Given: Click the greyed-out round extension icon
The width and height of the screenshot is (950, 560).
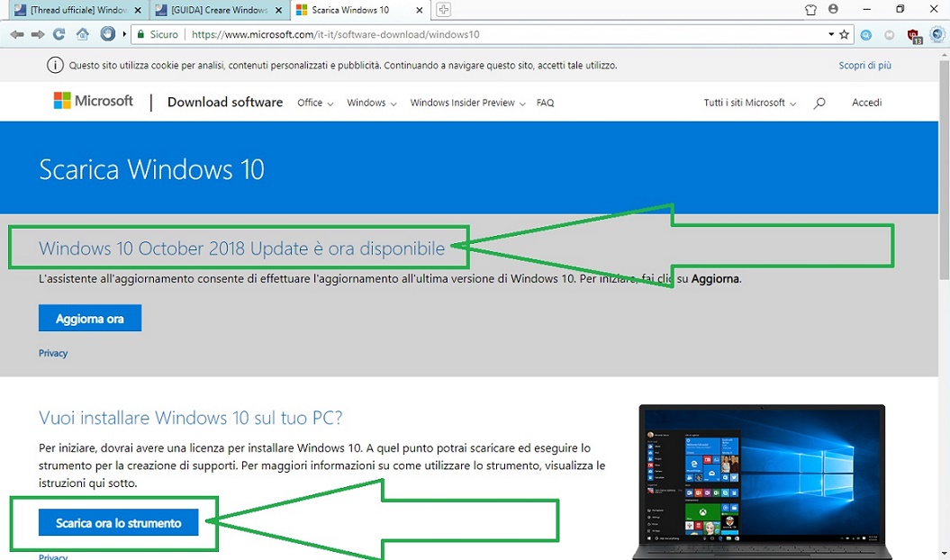Looking at the screenshot, I should pyautogui.click(x=890, y=35).
